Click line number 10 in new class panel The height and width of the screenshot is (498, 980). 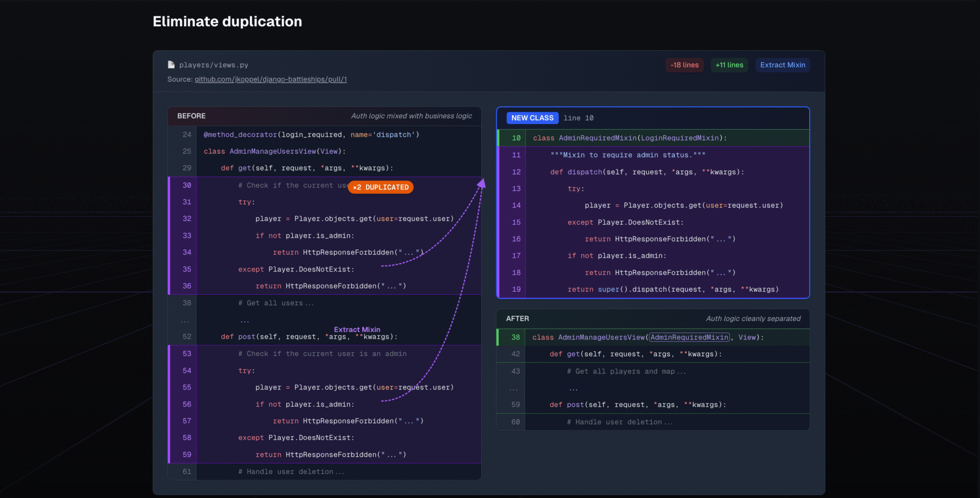pos(516,138)
